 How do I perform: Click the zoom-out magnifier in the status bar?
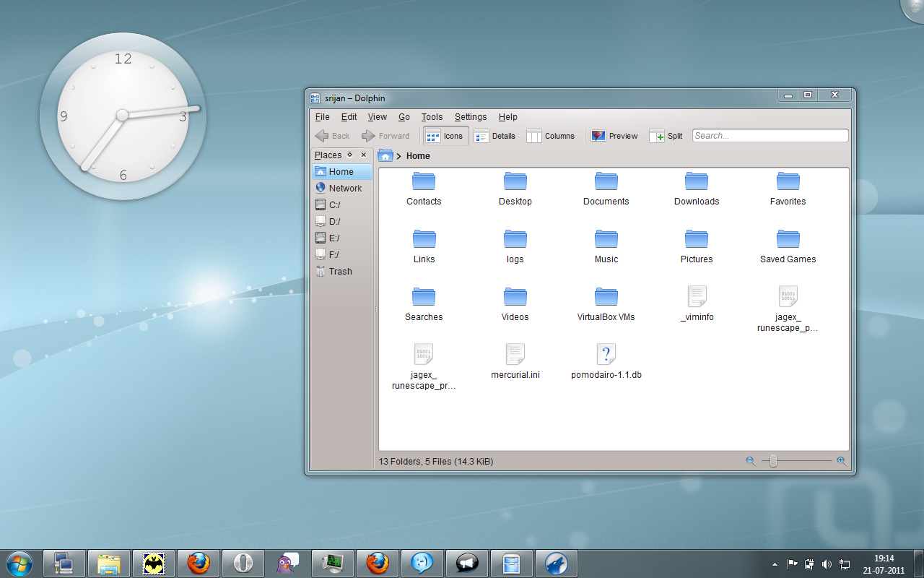coord(751,460)
